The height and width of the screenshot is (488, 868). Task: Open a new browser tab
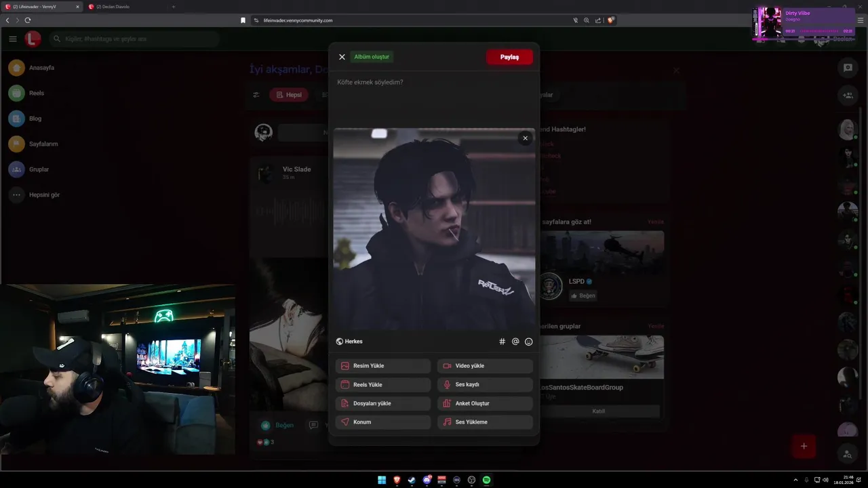click(x=173, y=7)
